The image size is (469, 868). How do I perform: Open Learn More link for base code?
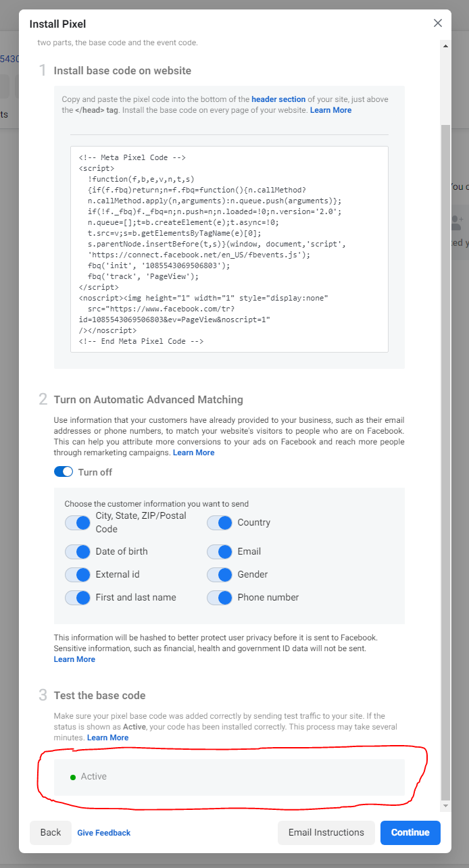(x=330, y=110)
